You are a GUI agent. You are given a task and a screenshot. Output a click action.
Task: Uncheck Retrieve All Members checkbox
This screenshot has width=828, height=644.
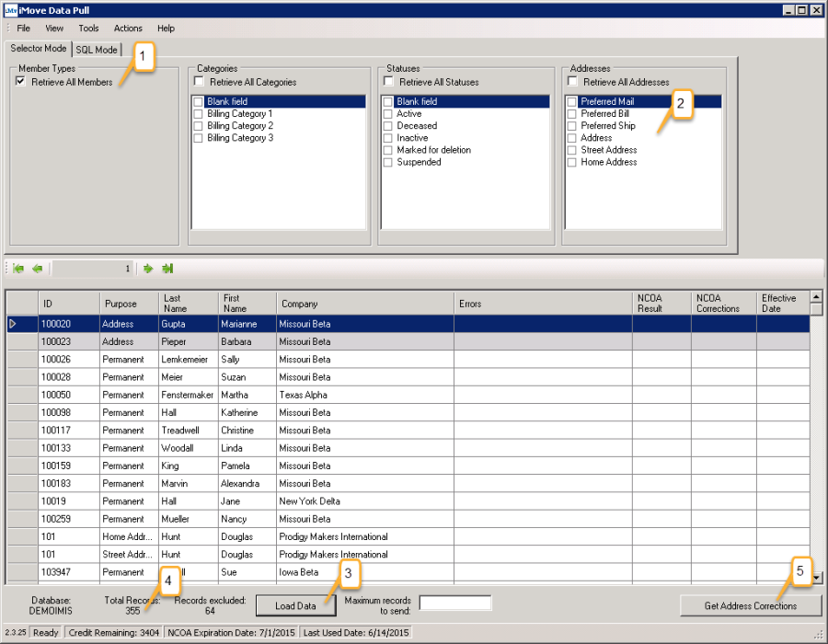pyautogui.click(x=20, y=82)
